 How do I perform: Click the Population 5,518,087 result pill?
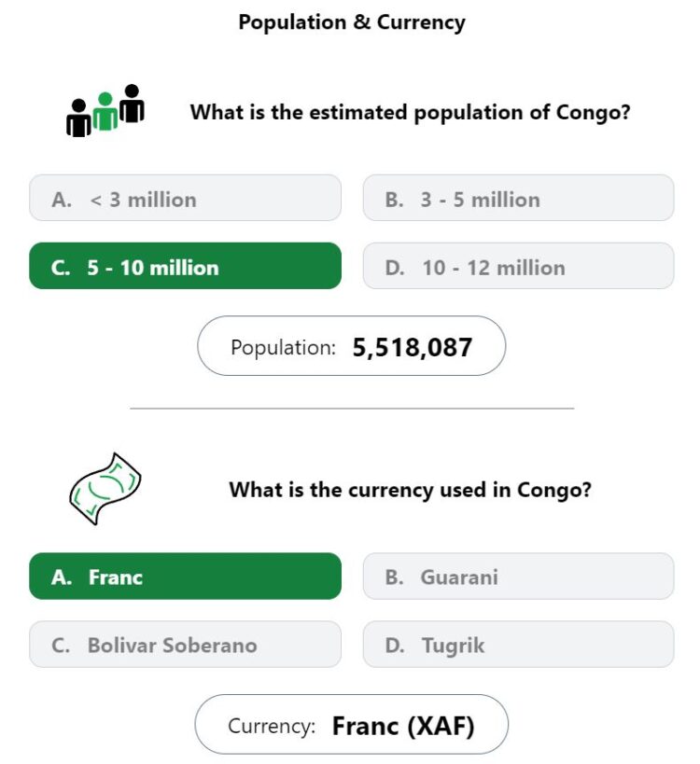pyautogui.click(x=352, y=346)
